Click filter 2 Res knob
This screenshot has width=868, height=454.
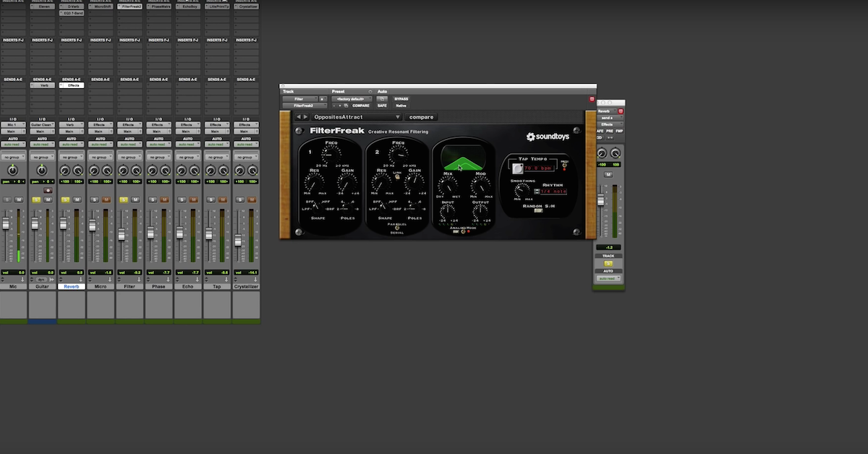tap(381, 183)
